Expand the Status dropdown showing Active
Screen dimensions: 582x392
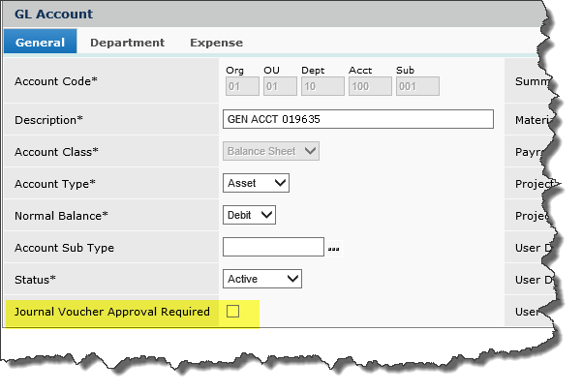tap(262, 279)
